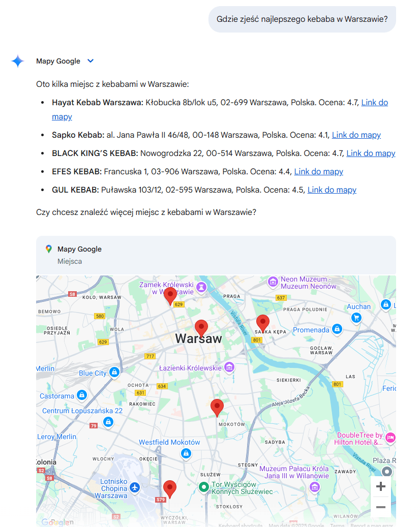Click the Auchan shopping cart icon
Viewport: 420px width, 527px height.
tap(356, 318)
